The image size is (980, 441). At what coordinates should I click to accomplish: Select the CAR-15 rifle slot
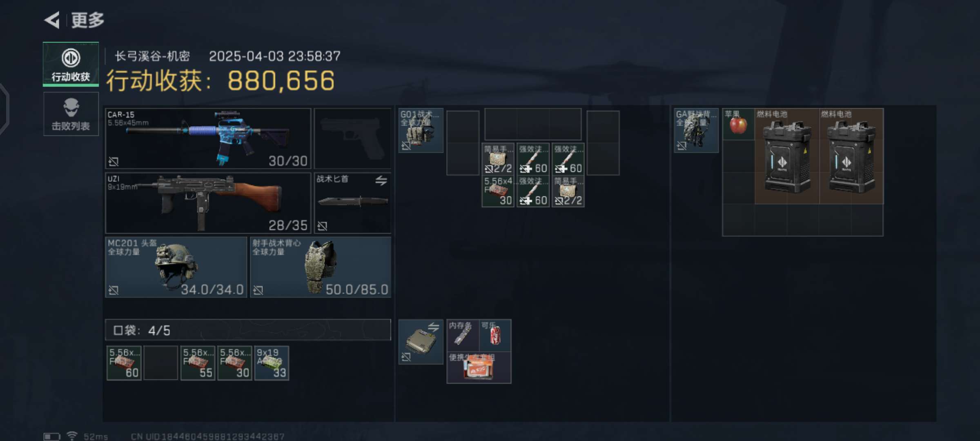click(x=208, y=138)
